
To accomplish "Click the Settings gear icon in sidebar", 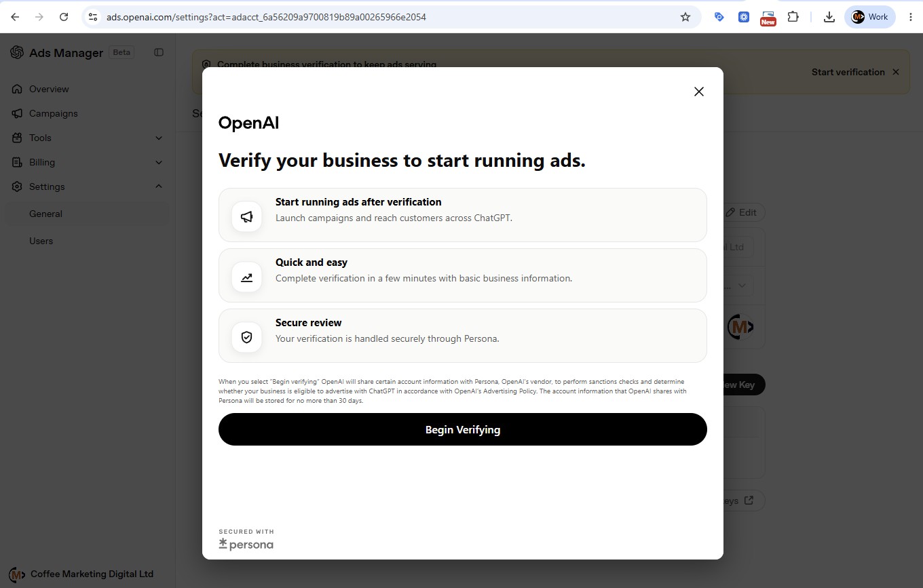I will (17, 187).
